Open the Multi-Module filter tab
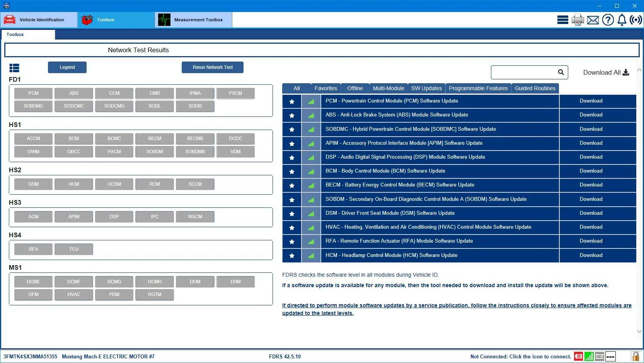Screen dimensions: 644x363 388,88
